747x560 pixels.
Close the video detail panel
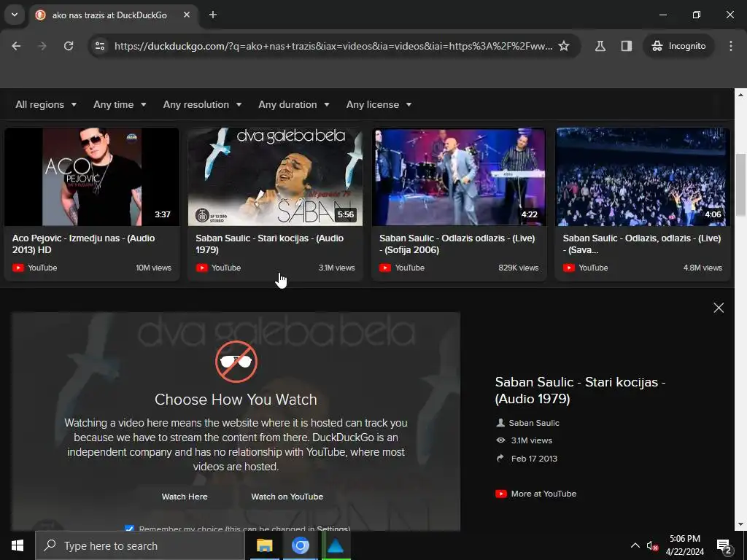click(x=719, y=308)
